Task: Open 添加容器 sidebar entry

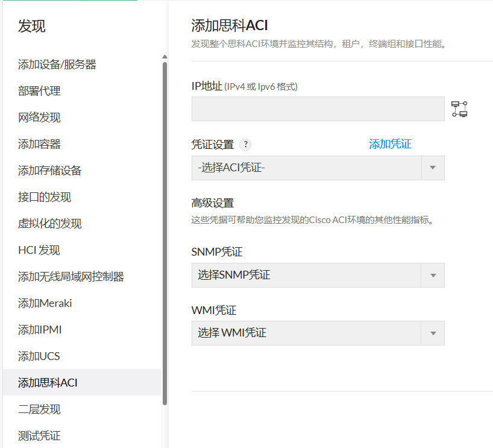Action: point(39,144)
